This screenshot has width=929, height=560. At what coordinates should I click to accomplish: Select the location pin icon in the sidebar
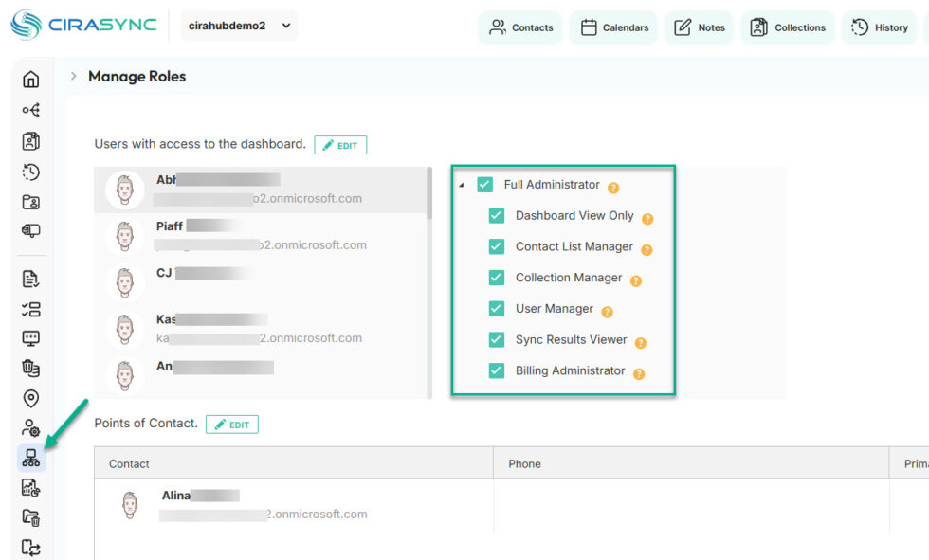click(x=29, y=398)
